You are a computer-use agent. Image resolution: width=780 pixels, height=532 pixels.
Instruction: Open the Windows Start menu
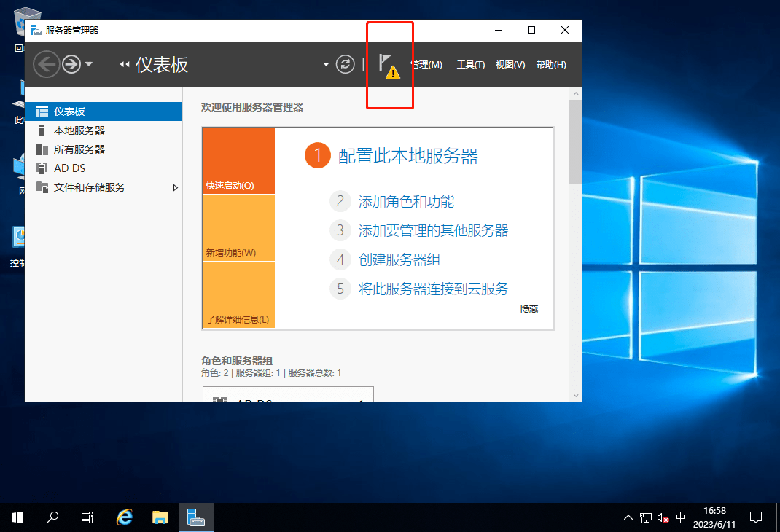click(x=17, y=517)
